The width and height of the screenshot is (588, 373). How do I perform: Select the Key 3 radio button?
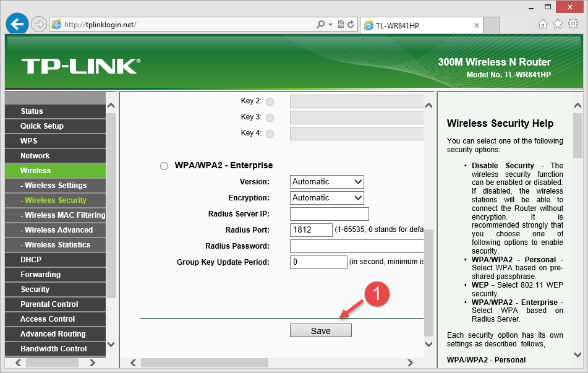tap(270, 118)
